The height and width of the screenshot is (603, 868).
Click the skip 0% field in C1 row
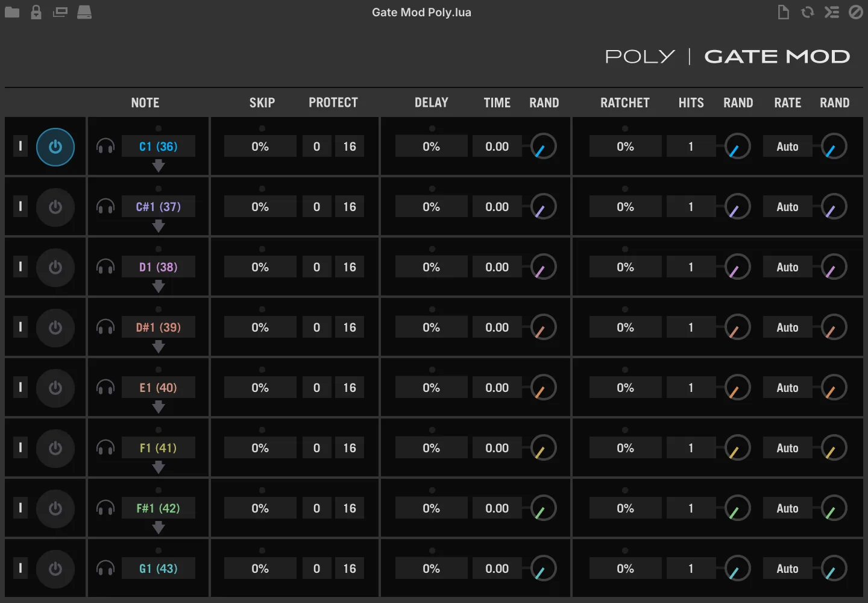click(x=260, y=147)
